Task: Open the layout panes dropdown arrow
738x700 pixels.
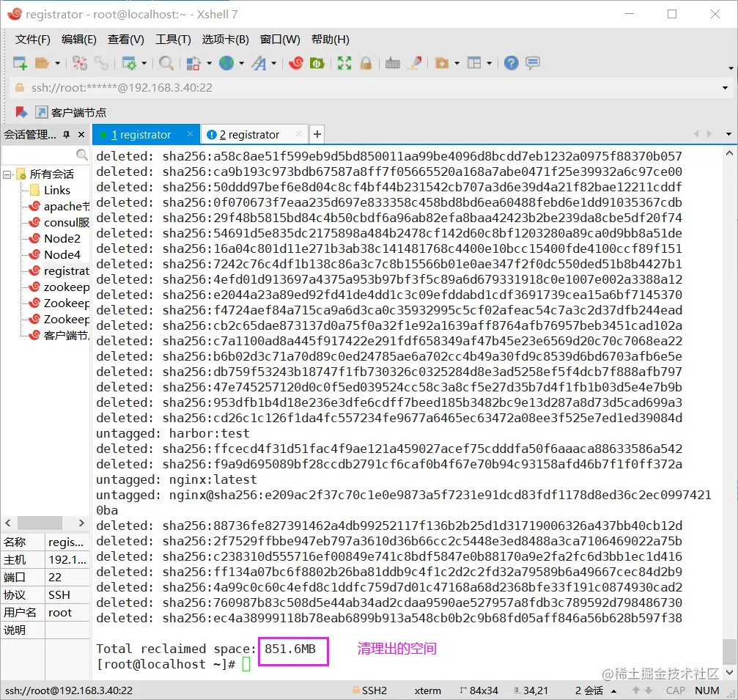Action: click(x=490, y=63)
